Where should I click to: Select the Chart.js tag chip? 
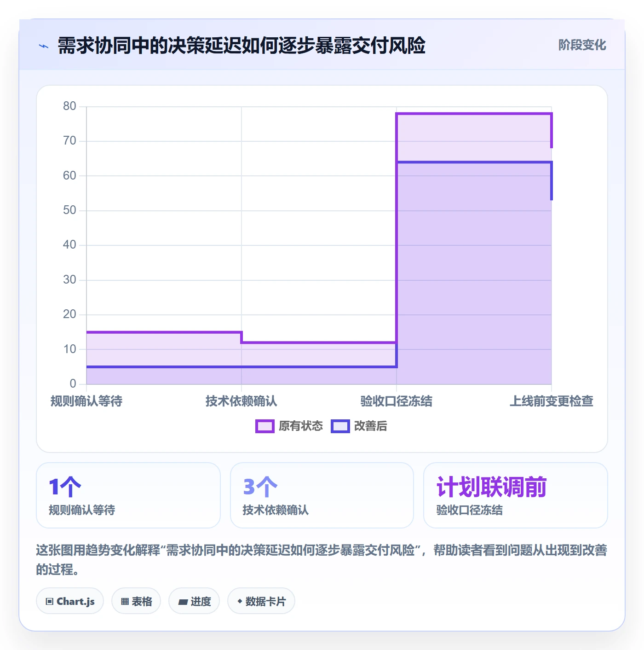(70, 601)
